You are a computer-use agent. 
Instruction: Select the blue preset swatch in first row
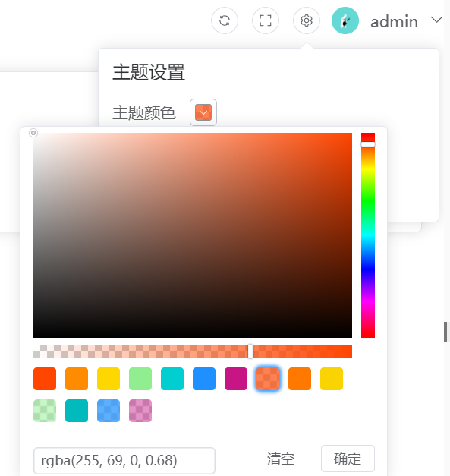tap(204, 379)
